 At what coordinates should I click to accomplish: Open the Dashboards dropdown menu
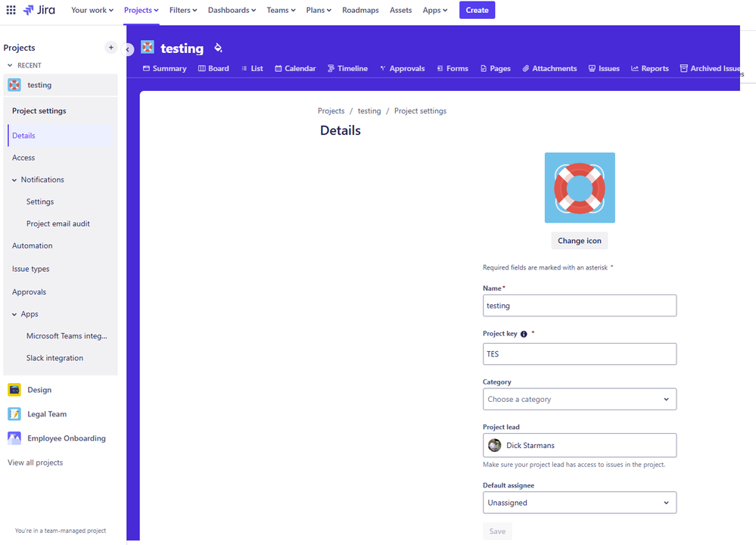coord(232,10)
